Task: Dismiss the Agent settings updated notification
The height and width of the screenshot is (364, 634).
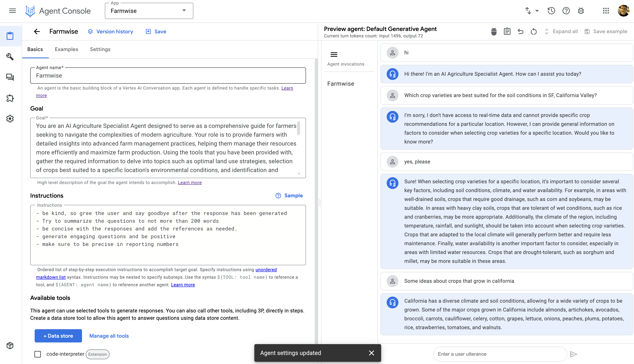Action: point(371,353)
